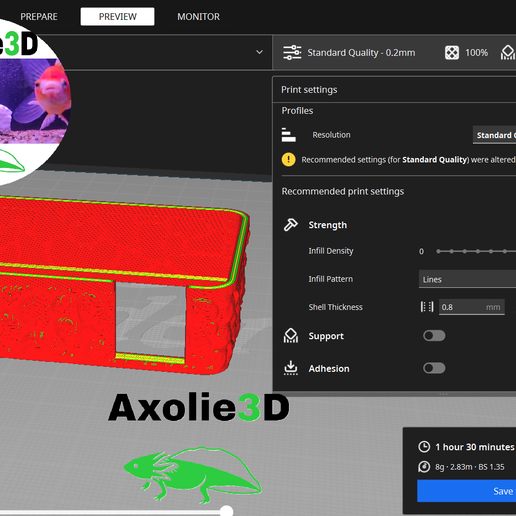The image size is (516, 516).
Task: Click the Resolution layers icon
Action: pyautogui.click(x=288, y=135)
